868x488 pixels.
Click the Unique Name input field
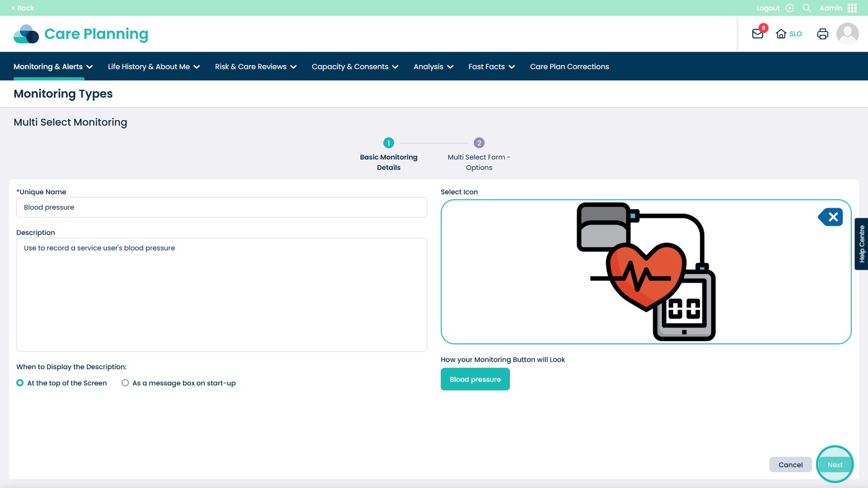tap(221, 207)
